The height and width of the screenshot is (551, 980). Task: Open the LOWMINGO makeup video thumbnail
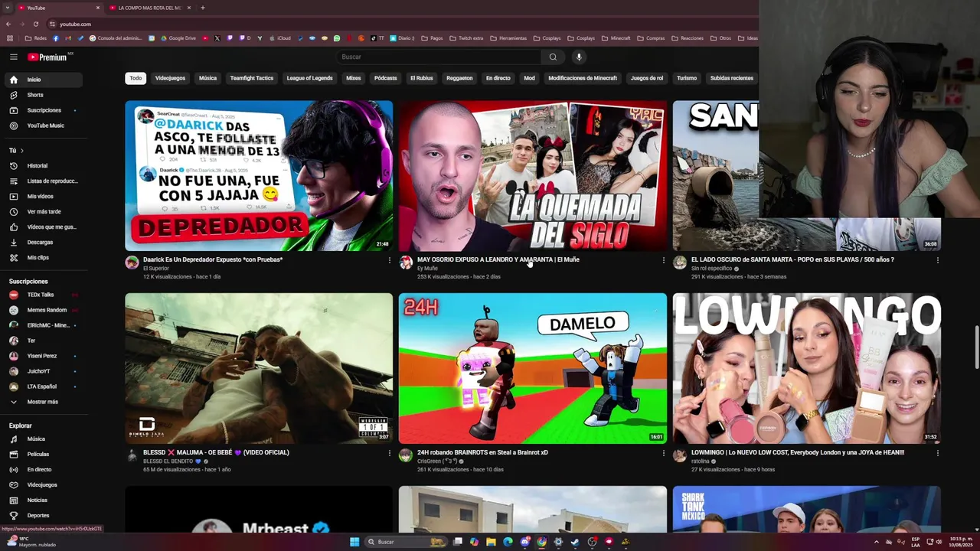[x=807, y=368]
